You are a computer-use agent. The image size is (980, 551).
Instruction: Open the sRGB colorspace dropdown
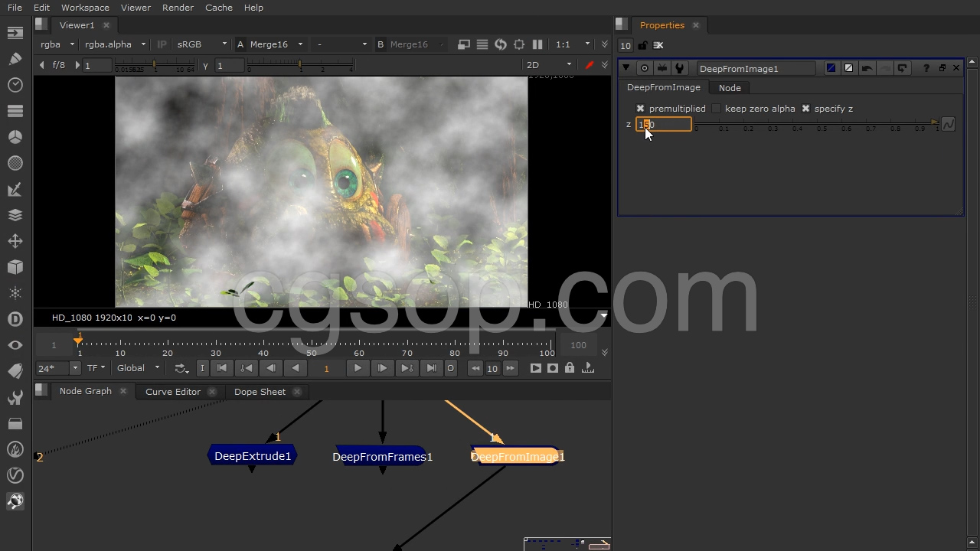(x=201, y=44)
